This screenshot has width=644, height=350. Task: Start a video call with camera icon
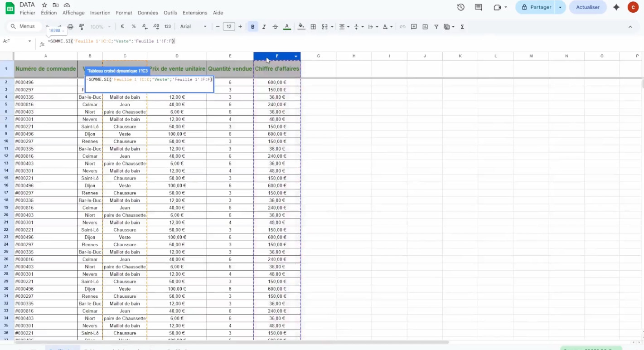point(498,7)
